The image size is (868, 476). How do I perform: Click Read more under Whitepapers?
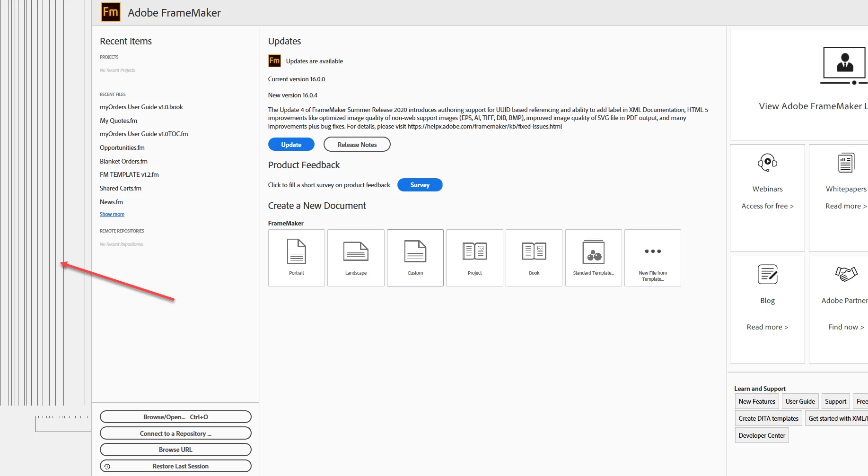tap(846, 206)
